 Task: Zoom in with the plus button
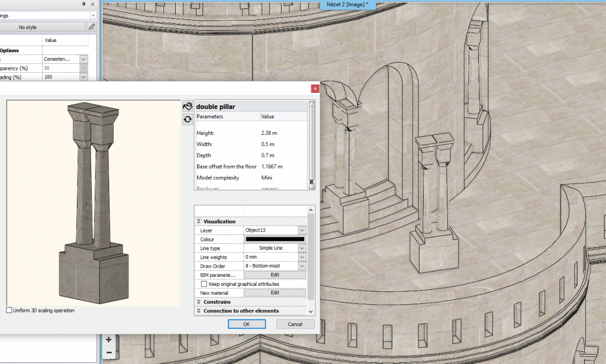point(109,340)
